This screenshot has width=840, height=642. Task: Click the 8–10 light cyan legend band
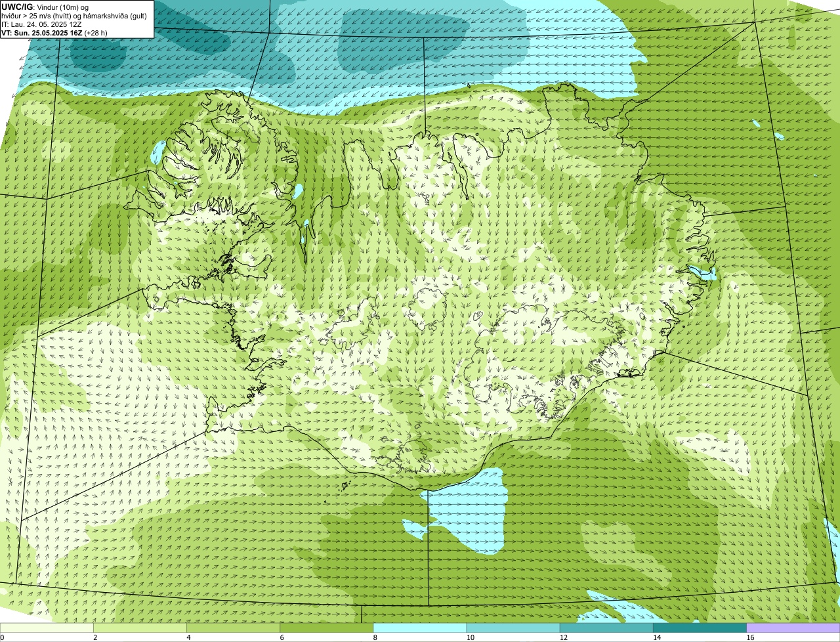click(420, 628)
